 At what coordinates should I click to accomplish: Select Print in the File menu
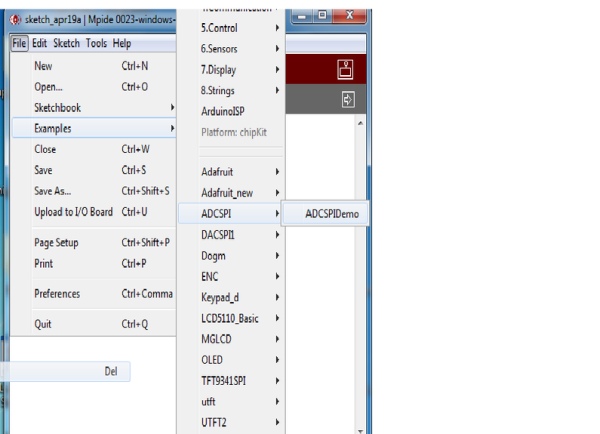(94, 263)
